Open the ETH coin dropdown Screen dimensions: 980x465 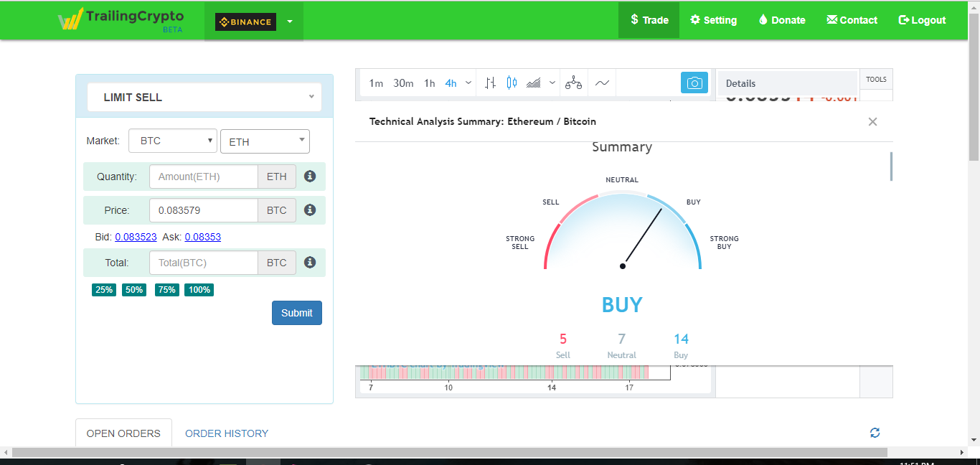[x=265, y=141]
